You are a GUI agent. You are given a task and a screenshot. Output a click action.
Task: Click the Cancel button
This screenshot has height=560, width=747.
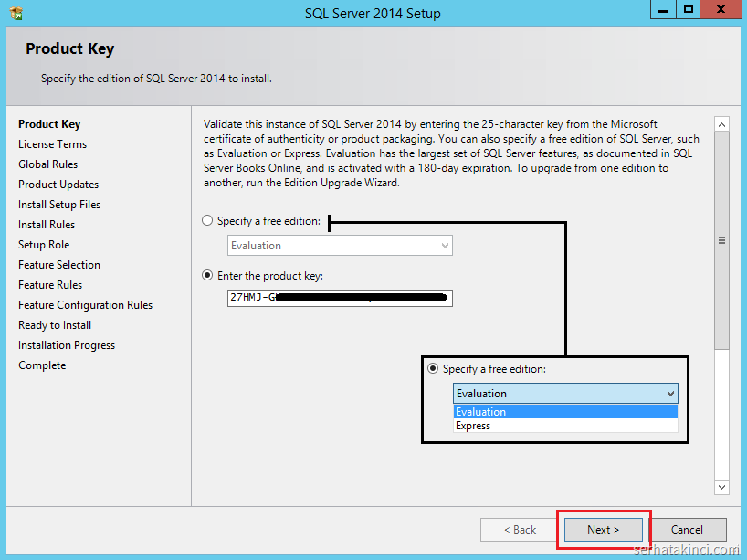[x=687, y=529]
